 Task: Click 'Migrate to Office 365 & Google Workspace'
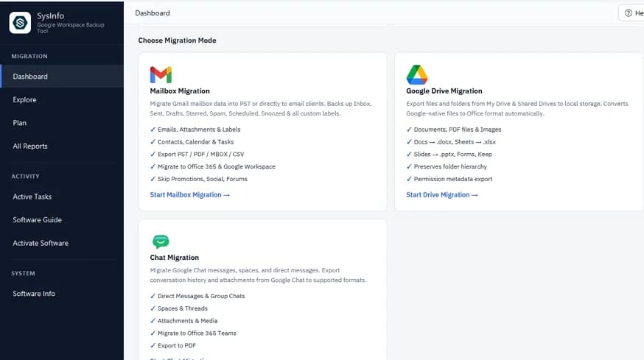[x=213, y=166]
